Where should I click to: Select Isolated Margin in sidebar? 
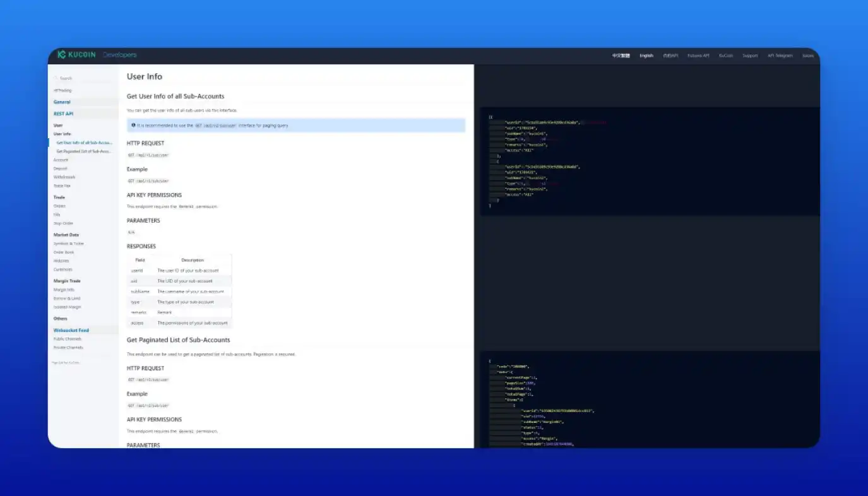click(67, 307)
